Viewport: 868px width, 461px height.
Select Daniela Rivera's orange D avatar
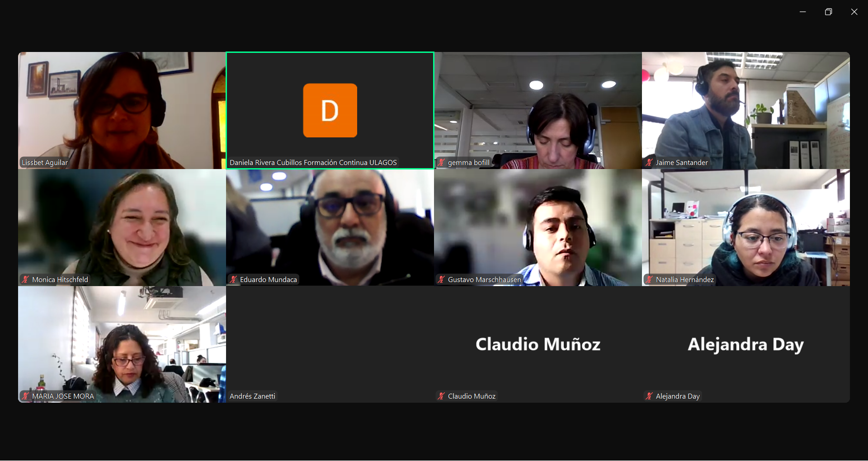[330, 110]
